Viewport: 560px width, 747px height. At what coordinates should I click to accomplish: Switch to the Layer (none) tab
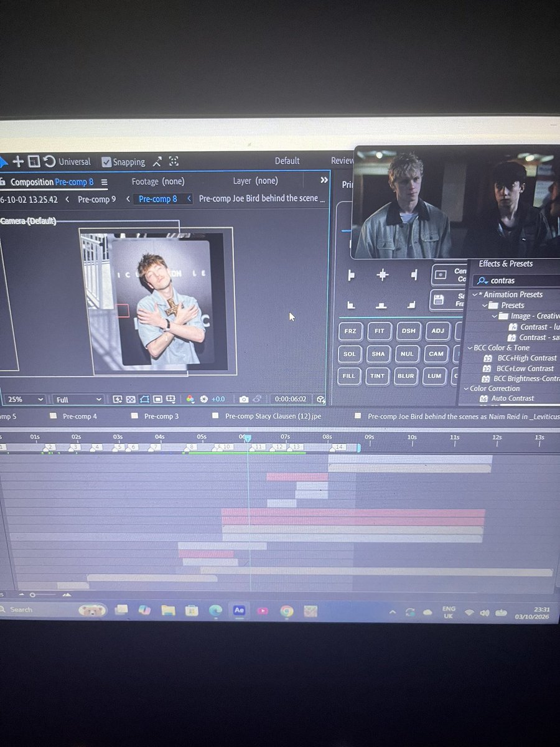(255, 181)
